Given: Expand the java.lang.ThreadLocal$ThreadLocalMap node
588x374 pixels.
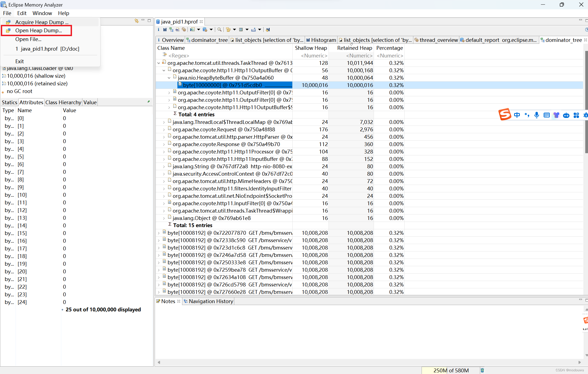Looking at the screenshot, I should pyautogui.click(x=164, y=122).
